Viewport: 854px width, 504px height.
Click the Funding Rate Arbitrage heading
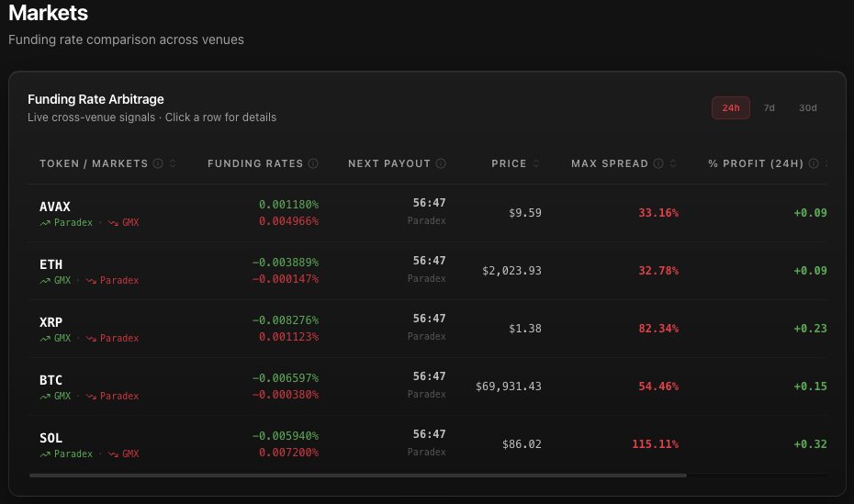tap(96, 99)
